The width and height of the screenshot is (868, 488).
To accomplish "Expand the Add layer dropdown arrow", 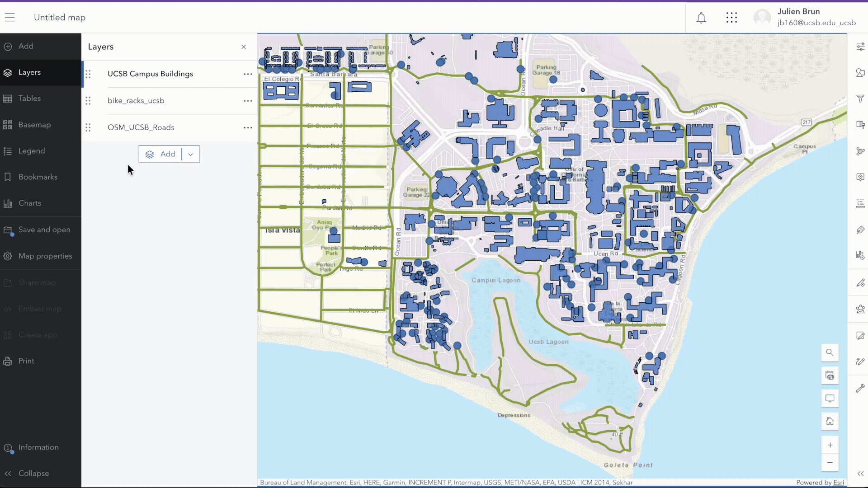I will coord(190,154).
